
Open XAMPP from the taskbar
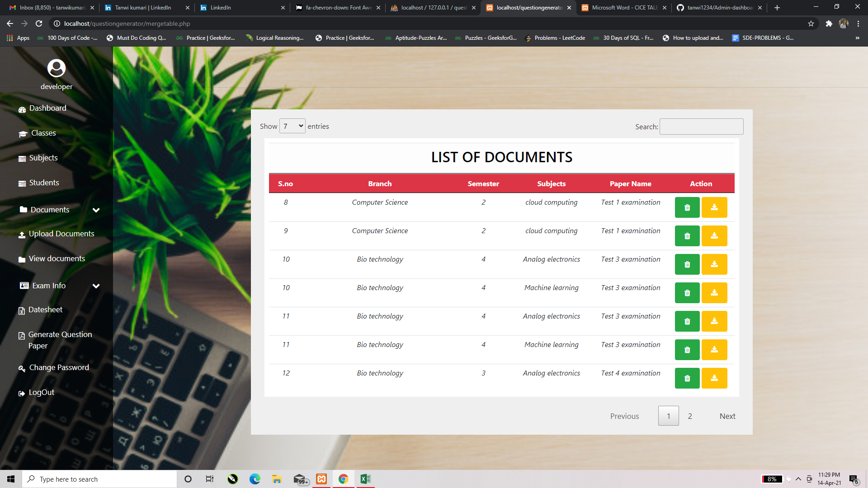pos(321,479)
